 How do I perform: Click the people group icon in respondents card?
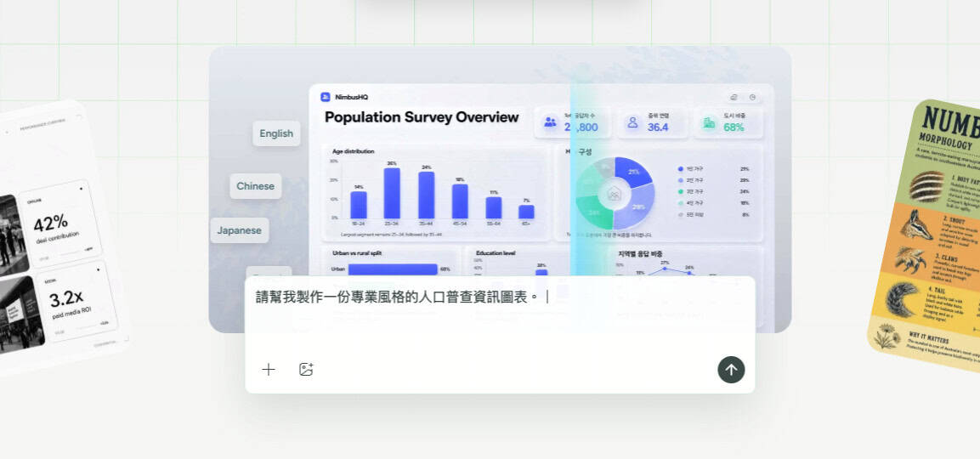(x=550, y=122)
